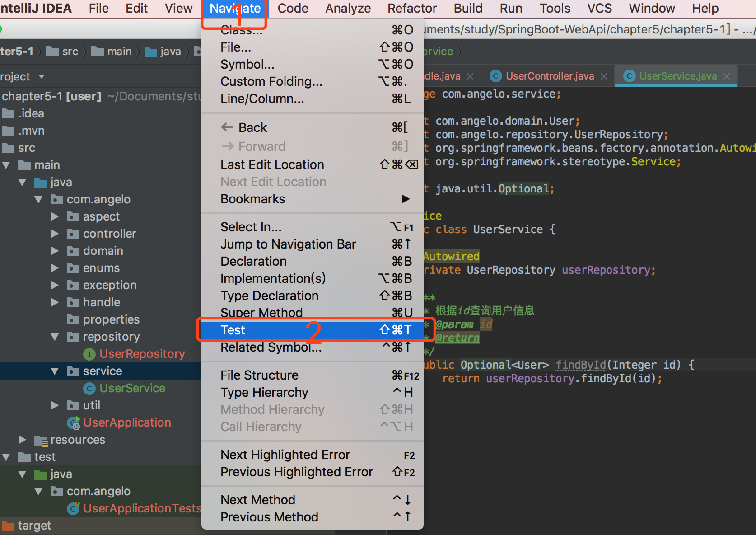
Task: Click the findById method name in editor
Action: click(580, 365)
